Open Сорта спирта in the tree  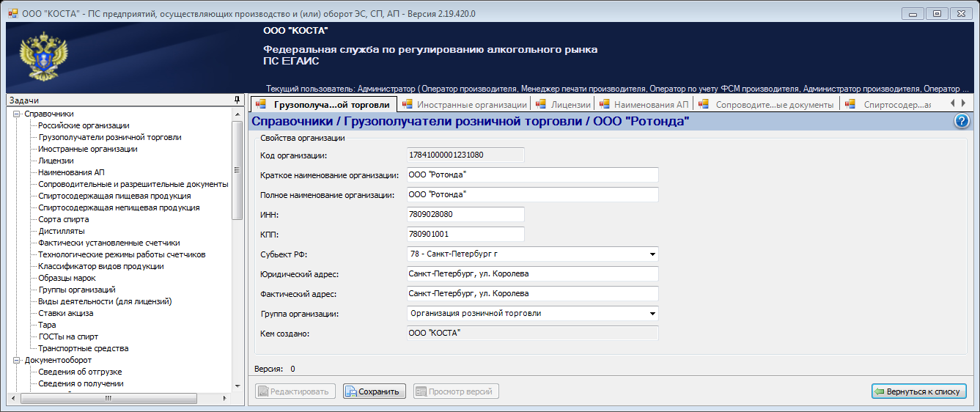tap(64, 219)
